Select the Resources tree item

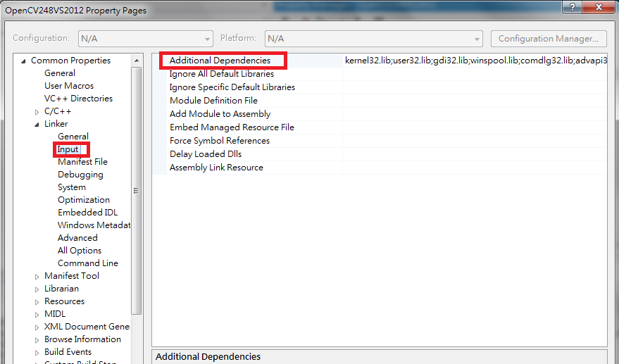point(64,301)
